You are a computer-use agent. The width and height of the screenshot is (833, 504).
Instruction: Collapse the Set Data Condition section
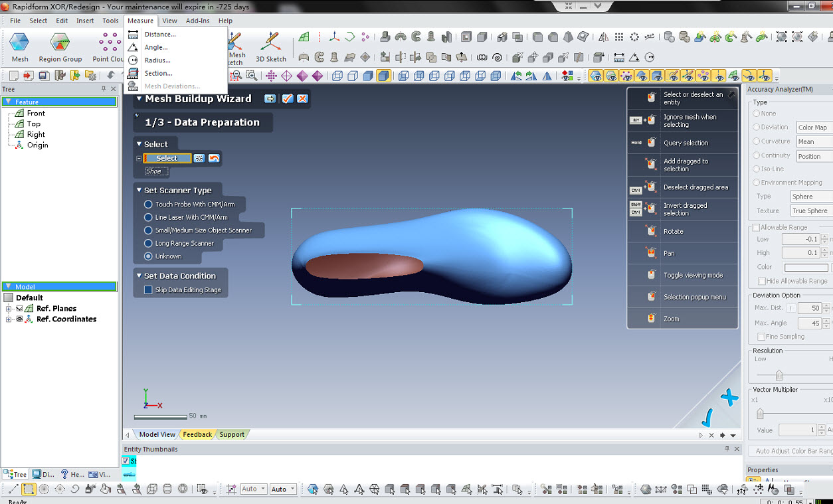coord(139,276)
